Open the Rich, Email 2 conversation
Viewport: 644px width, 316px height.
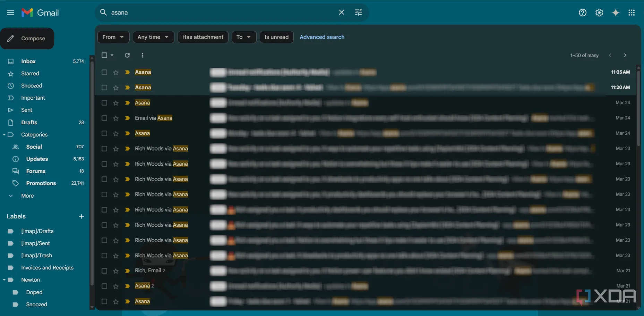click(x=366, y=271)
